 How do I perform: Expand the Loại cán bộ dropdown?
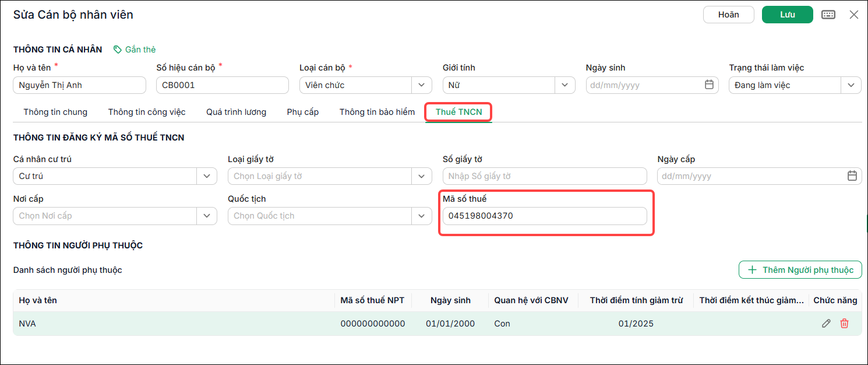[422, 85]
